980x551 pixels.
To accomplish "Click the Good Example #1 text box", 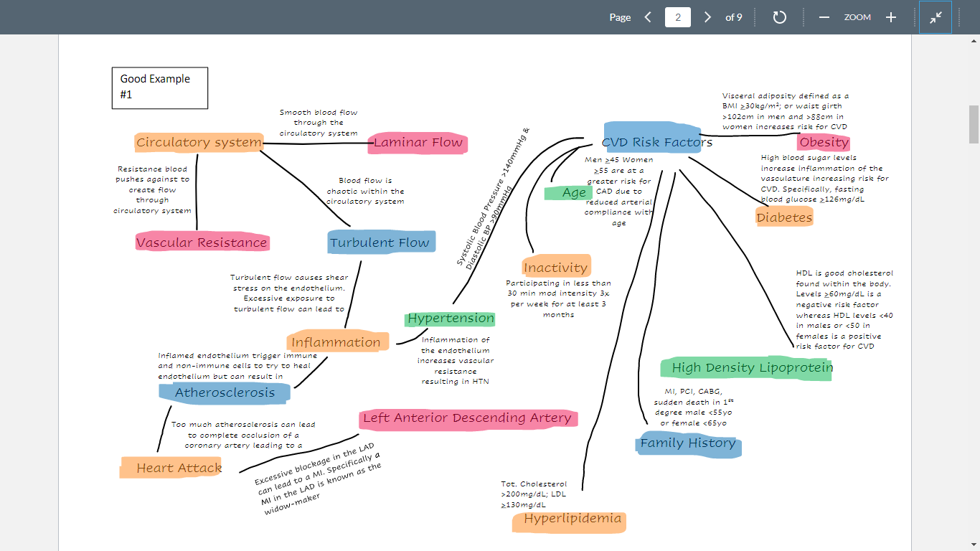I will coord(159,88).
